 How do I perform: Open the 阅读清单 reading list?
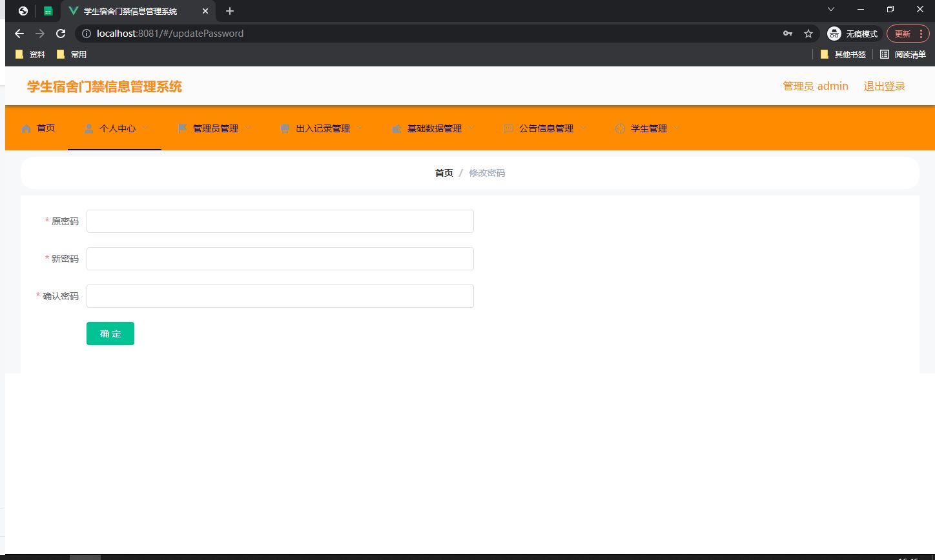click(x=903, y=55)
